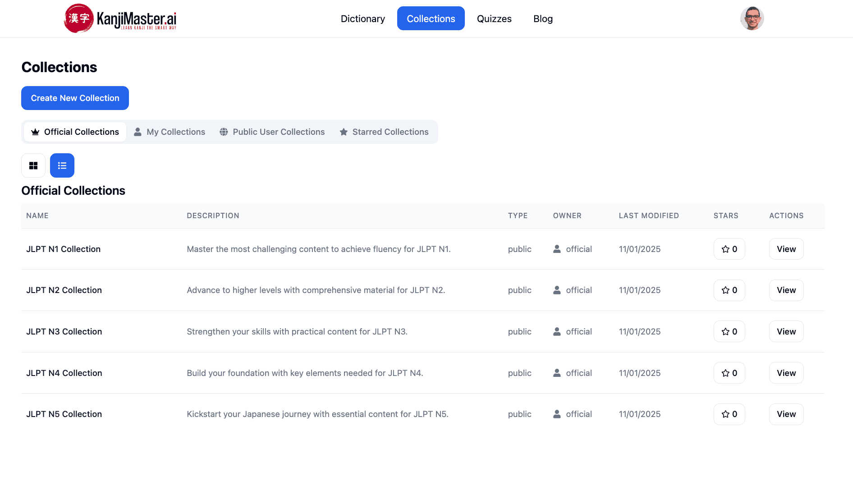853x504 pixels.
Task: Click Create New Collection button
Action: pos(75,98)
